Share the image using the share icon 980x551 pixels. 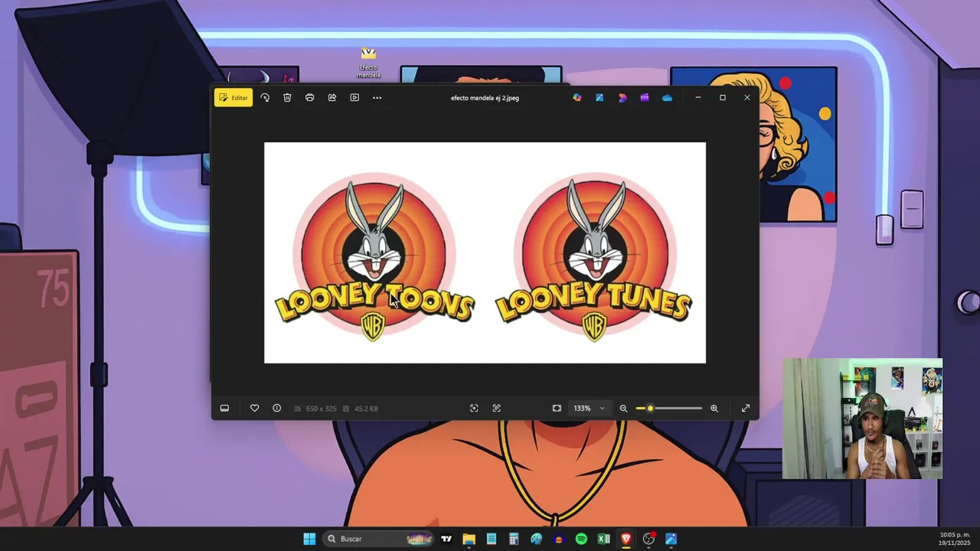(332, 98)
